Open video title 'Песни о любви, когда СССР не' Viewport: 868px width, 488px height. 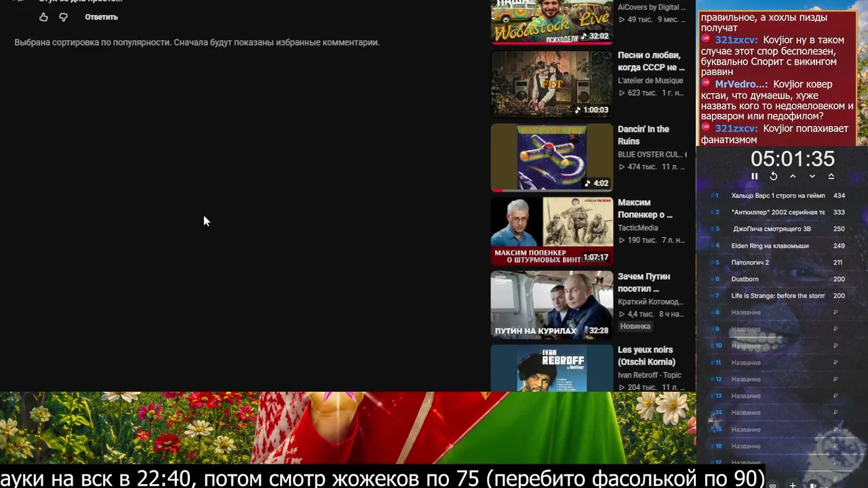(x=651, y=61)
